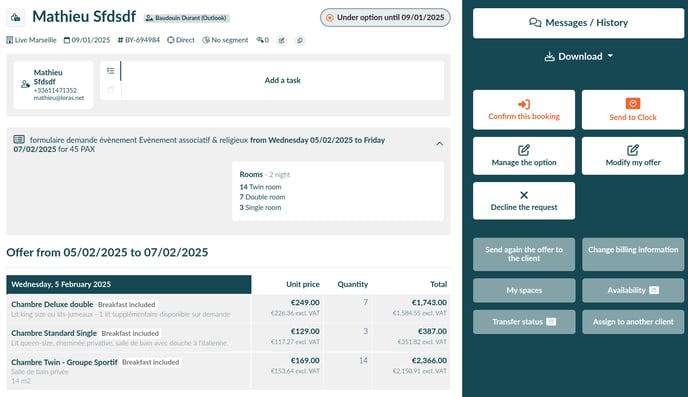The height and width of the screenshot is (397, 688).
Task: Click the Baudouin Durant (Outlook) user tag
Action: point(187,18)
